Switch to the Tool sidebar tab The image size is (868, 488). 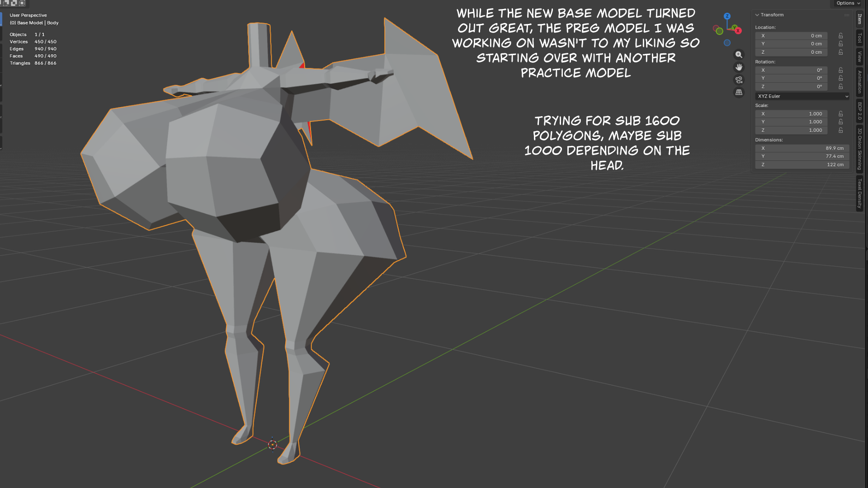point(859,38)
